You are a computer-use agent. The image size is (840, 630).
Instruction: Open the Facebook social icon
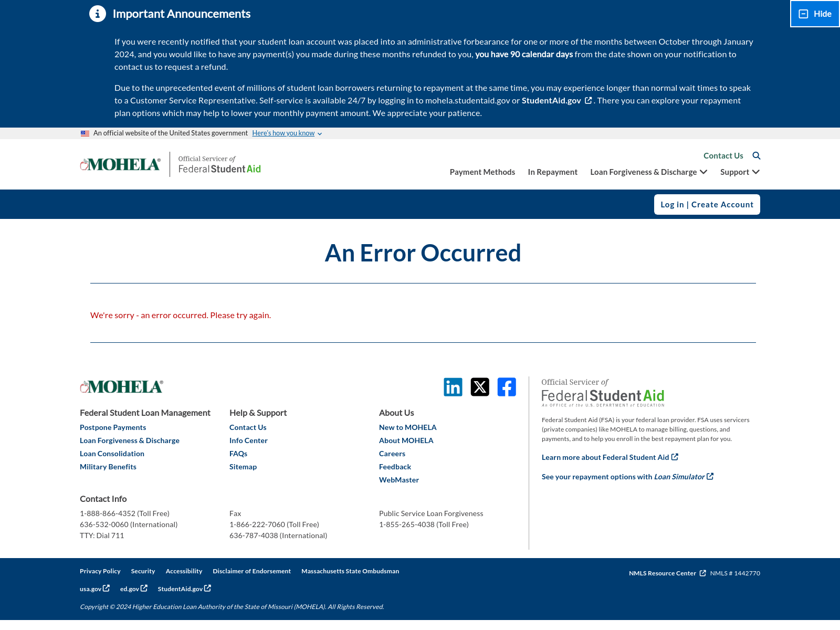[507, 387]
